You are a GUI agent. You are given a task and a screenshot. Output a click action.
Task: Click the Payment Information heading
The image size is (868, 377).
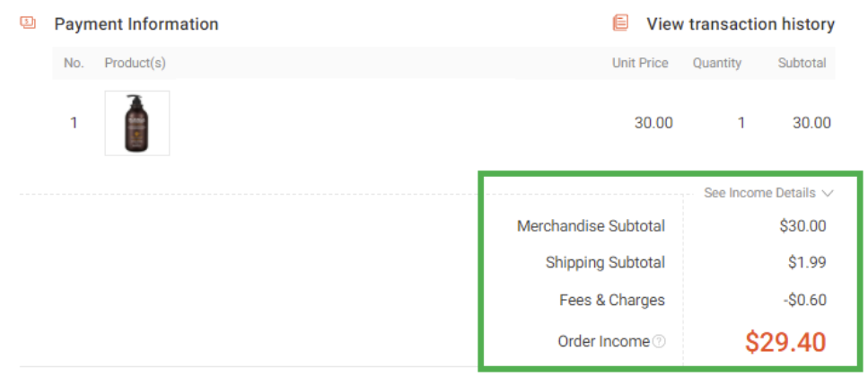(136, 24)
